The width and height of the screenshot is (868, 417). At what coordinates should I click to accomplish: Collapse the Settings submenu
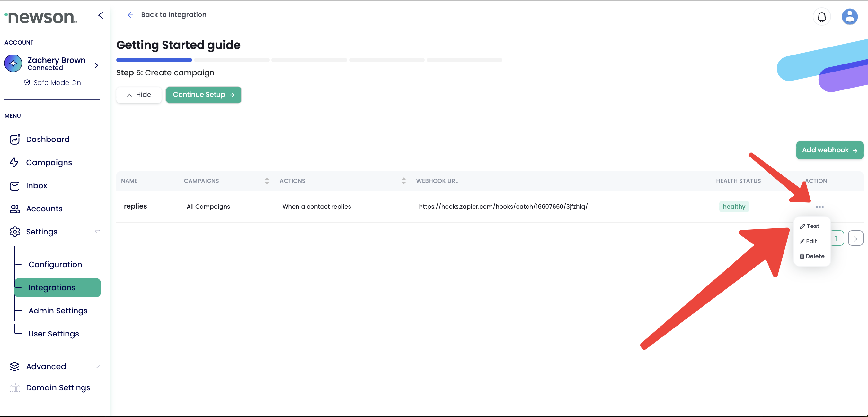(97, 232)
